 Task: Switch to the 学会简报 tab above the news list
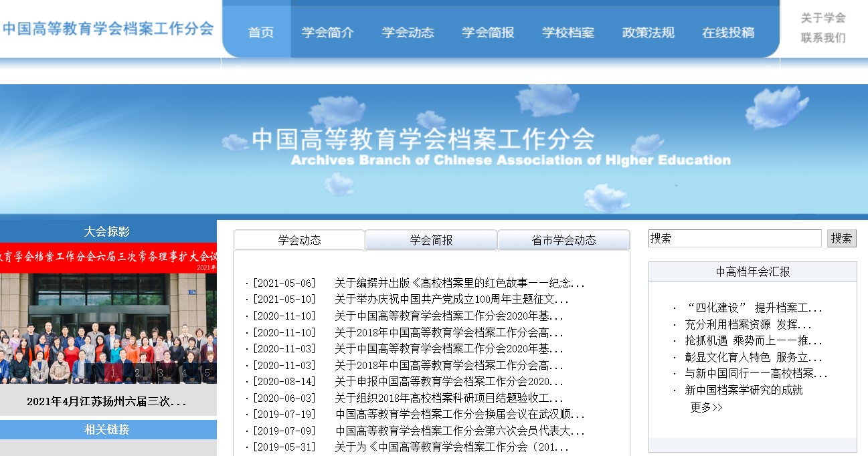click(x=431, y=240)
